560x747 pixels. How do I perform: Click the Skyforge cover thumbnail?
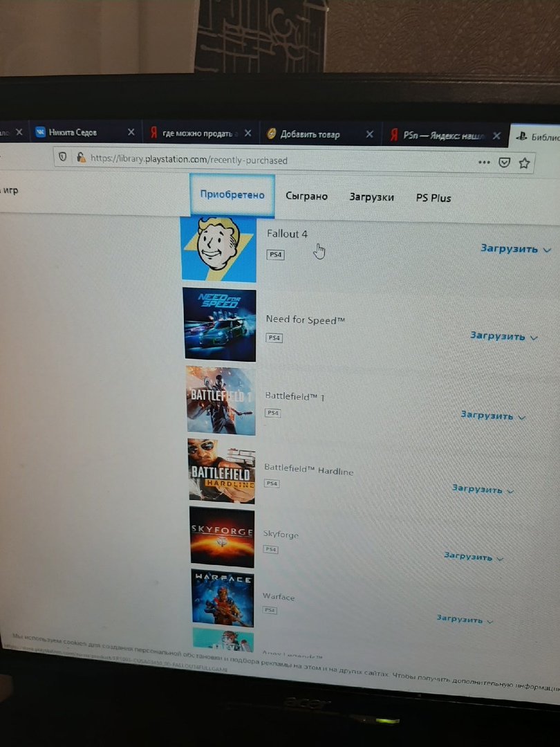point(223,537)
